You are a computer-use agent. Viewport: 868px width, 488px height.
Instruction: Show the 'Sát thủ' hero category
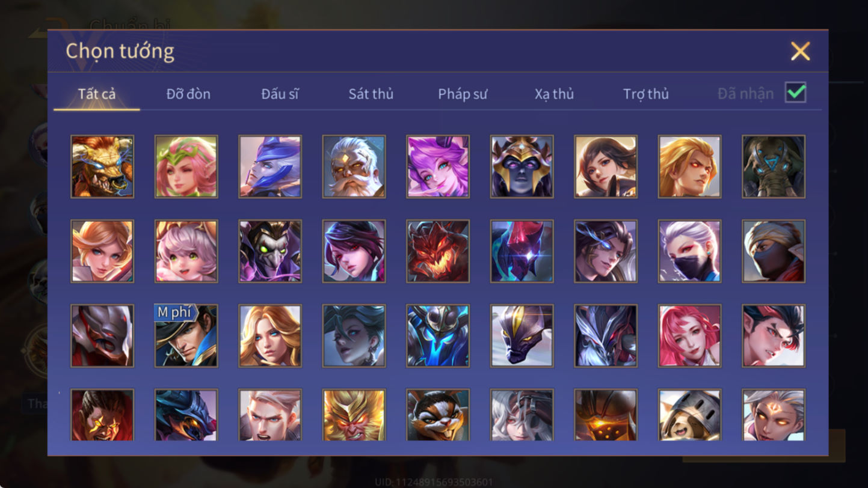[x=371, y=94]
